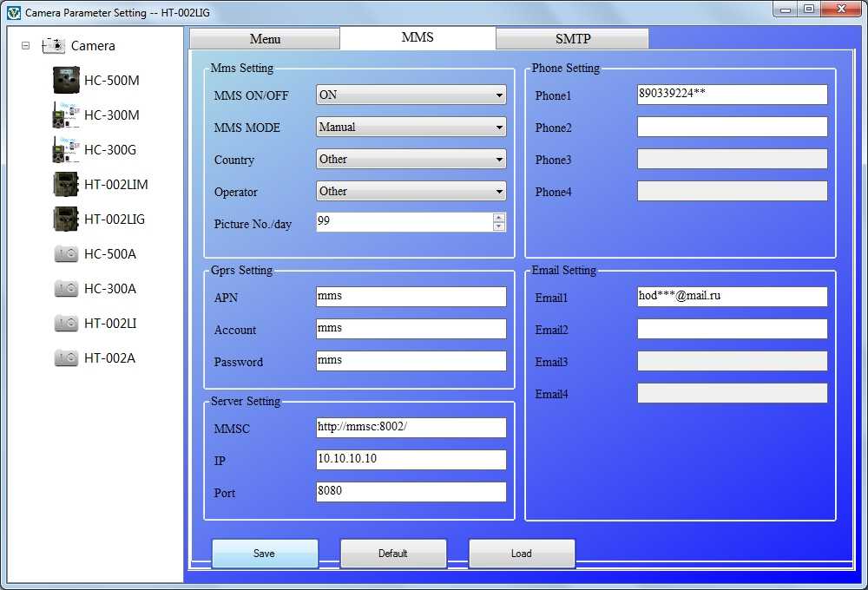Click the Default button
The height and width of the screenshot is (590, 868).
pos(393,554)
